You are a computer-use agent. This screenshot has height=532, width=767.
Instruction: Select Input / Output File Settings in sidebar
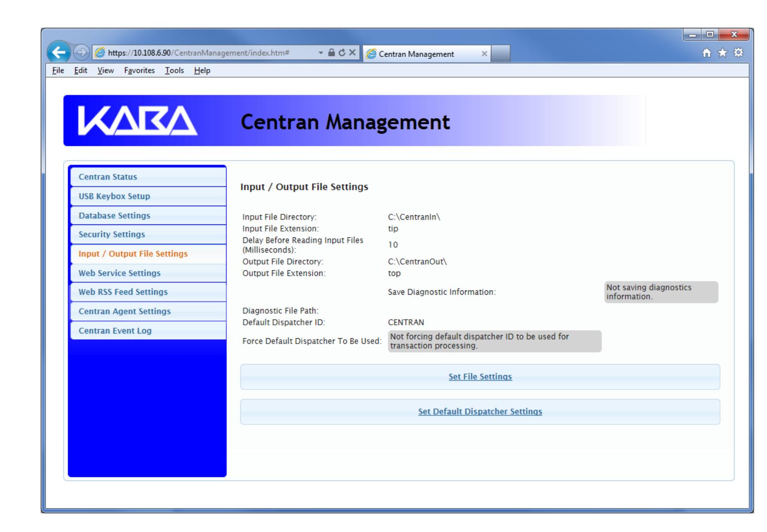tap(148, 254)
